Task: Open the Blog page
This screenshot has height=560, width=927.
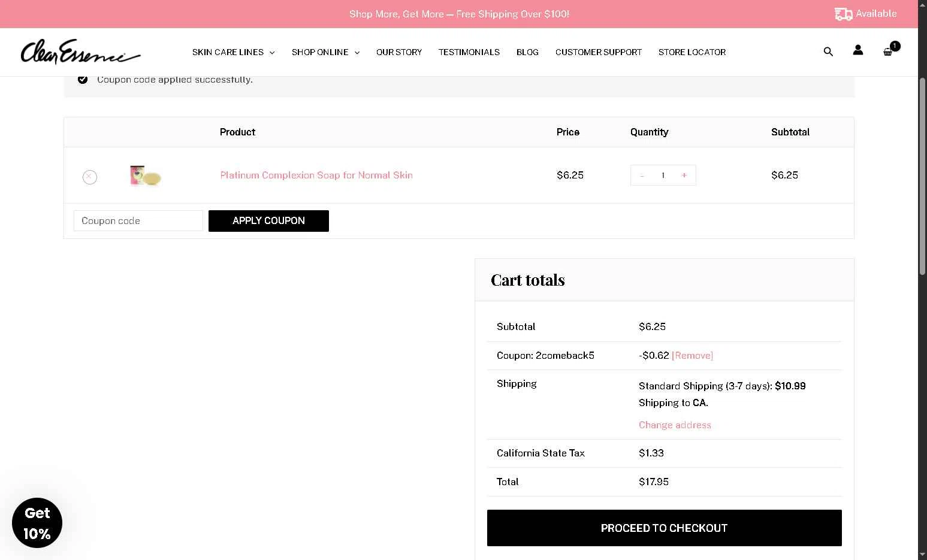Action: 527,52
